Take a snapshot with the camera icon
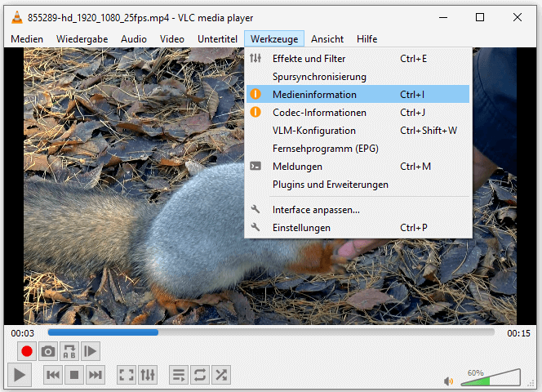Image resolution: width=542 pixels, height=392 pixels. (48, 351)
